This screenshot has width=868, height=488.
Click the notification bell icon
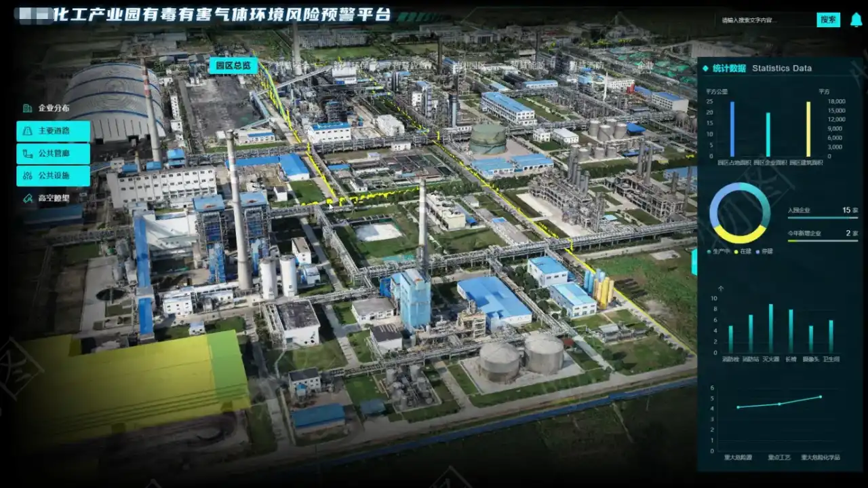pos(856,20)
